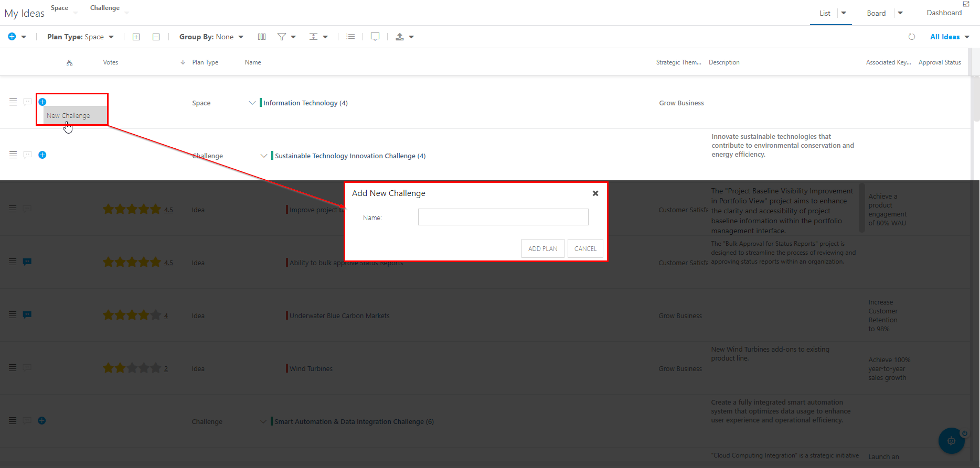The width and height of the screenshot is (980, 468).
Task: Open the All Ideas filter dropdown
Action: [950, 37]
